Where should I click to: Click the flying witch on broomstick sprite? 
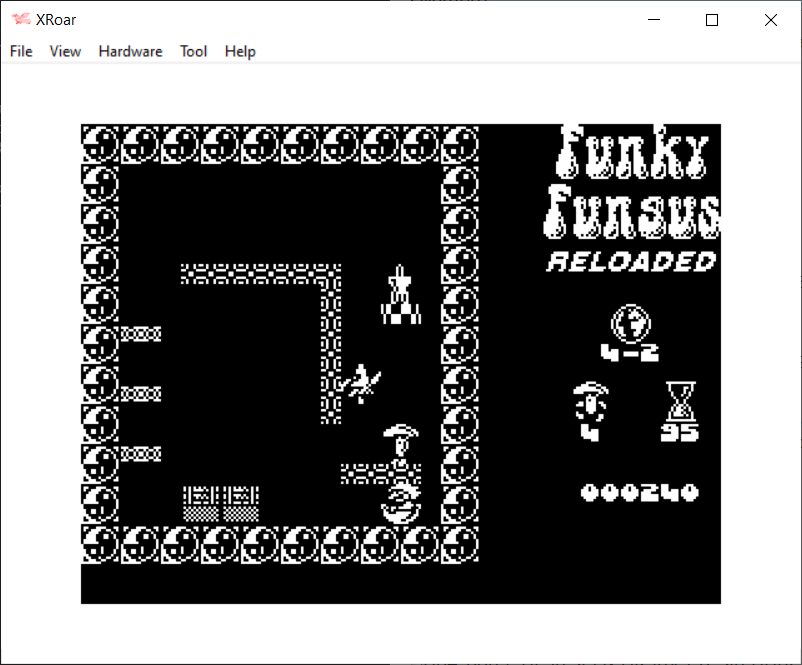click(359, 382)
